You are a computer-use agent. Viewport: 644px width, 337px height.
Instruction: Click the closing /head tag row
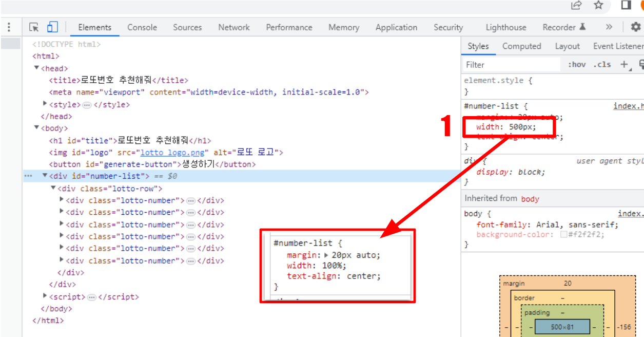click(x=56, y=116)
